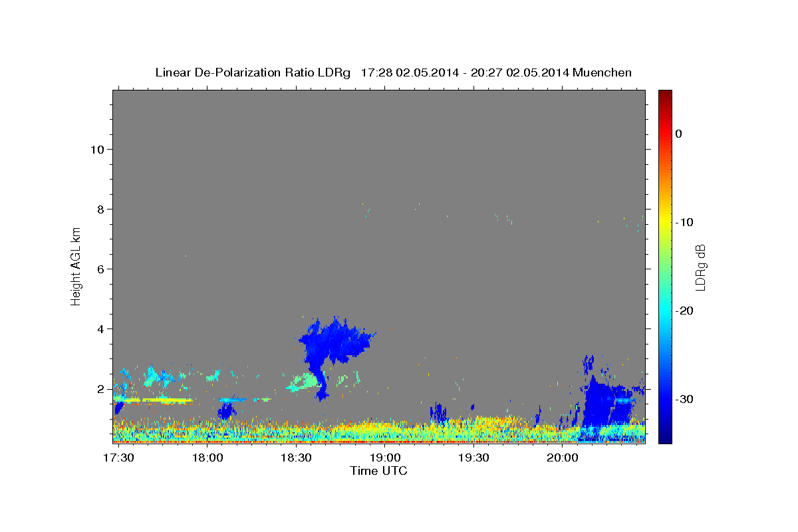
Task: Click the green patch near 18:30 at 2 km
Action: [304, 382]
